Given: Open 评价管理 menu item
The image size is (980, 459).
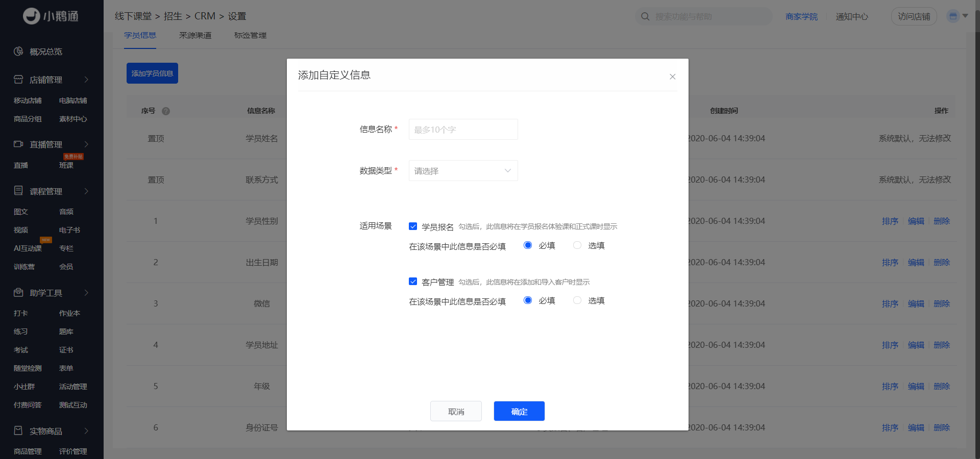Looking at the screenshot, I should pyautogui.click(x=73, y=451).
